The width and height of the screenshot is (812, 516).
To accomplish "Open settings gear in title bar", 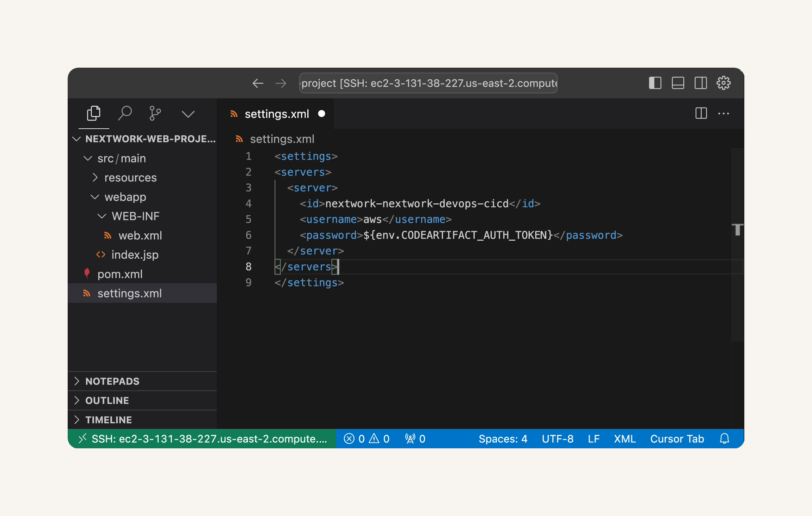I will [x=724, y=83].
